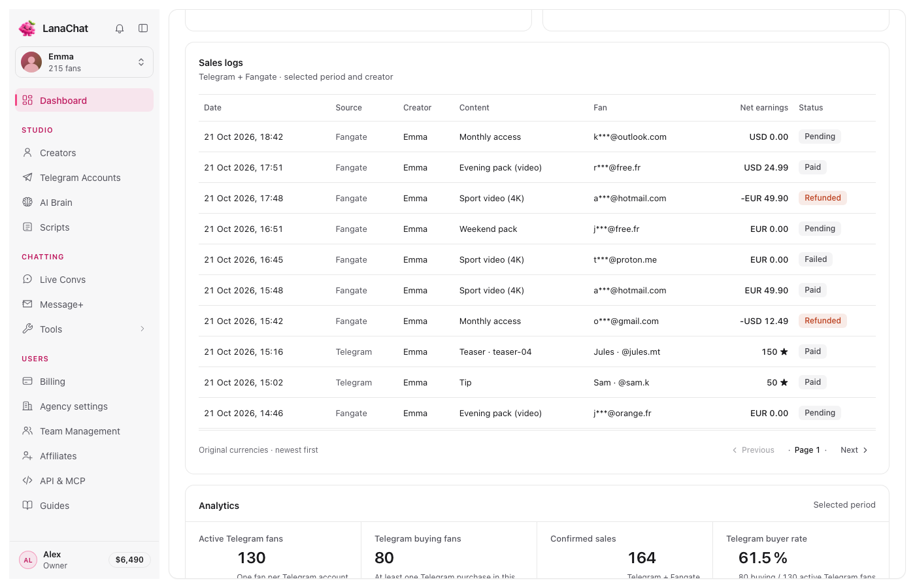Image resolution: width=915 pixels, height=588 pixels.
Task: Click the Creators person icon
Action: pyautogui.click(x=27, y=152)
